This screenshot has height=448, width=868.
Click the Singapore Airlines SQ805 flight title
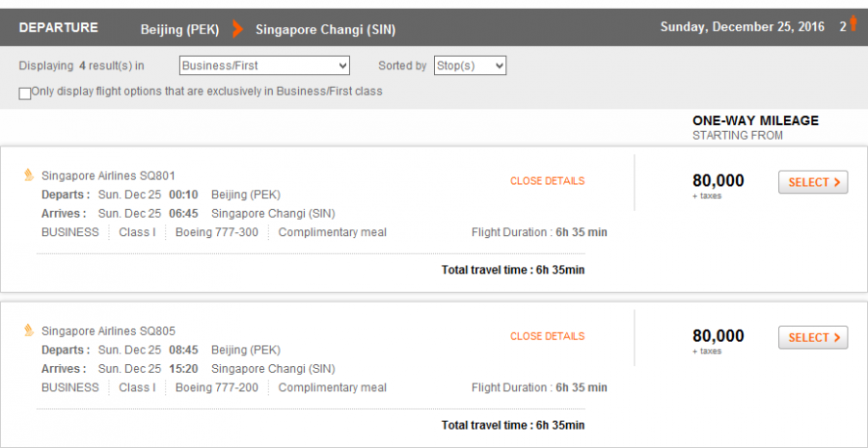point(108,331)
